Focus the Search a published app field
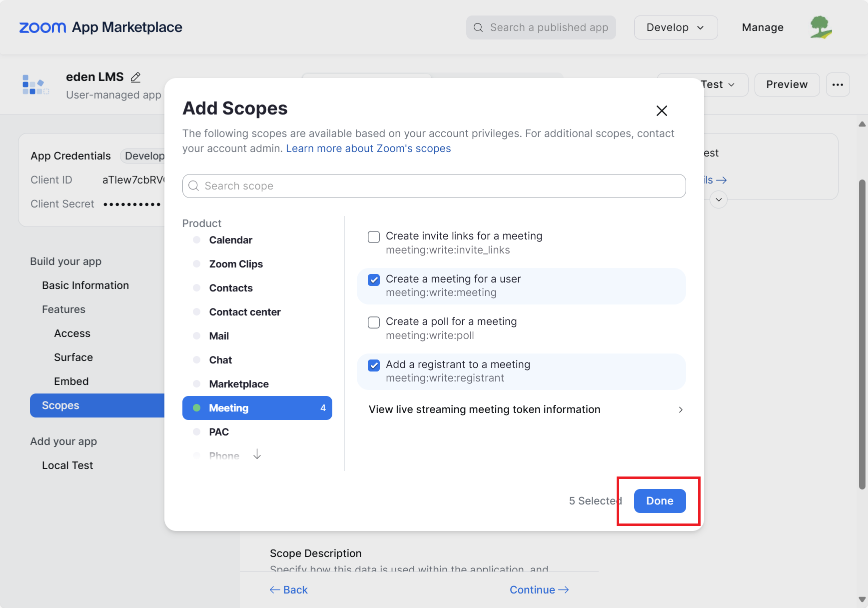 [x=541, y=27]
